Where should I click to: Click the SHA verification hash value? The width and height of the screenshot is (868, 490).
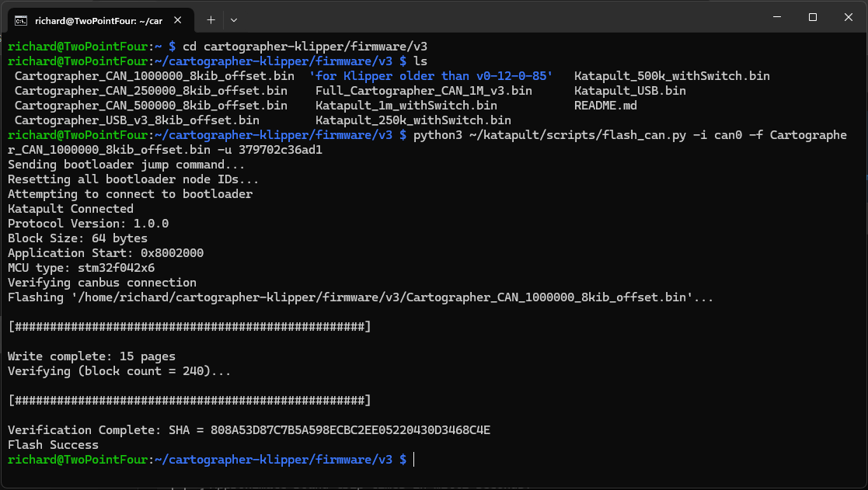tap(350, 430)
